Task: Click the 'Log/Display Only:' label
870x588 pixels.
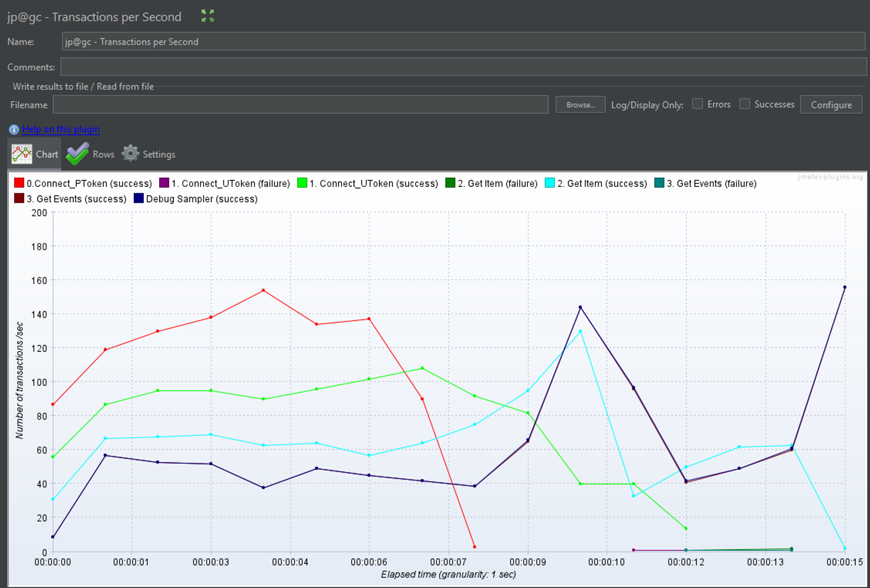Action: coord(647,105)
